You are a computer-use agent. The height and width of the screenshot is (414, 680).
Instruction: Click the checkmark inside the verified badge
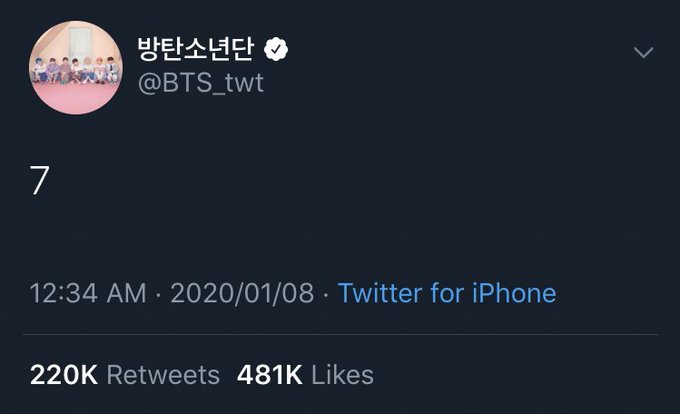coord(276,49)
